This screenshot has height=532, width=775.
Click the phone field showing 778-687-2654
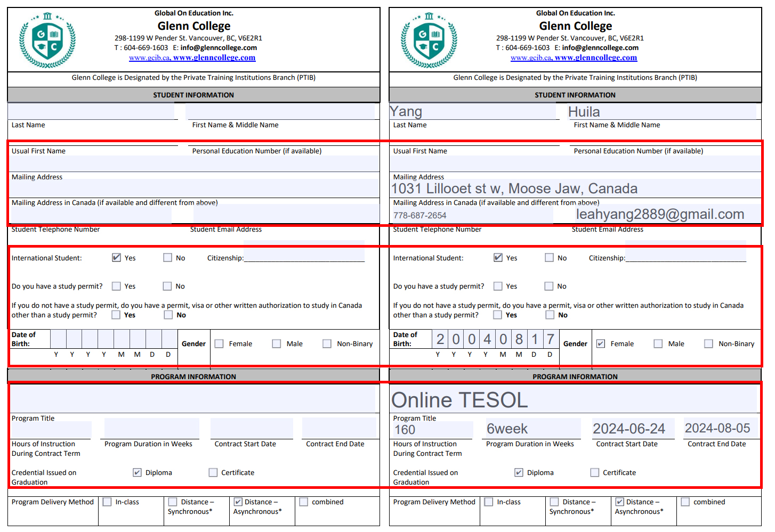pyautogui.click(x=473, y=214)
